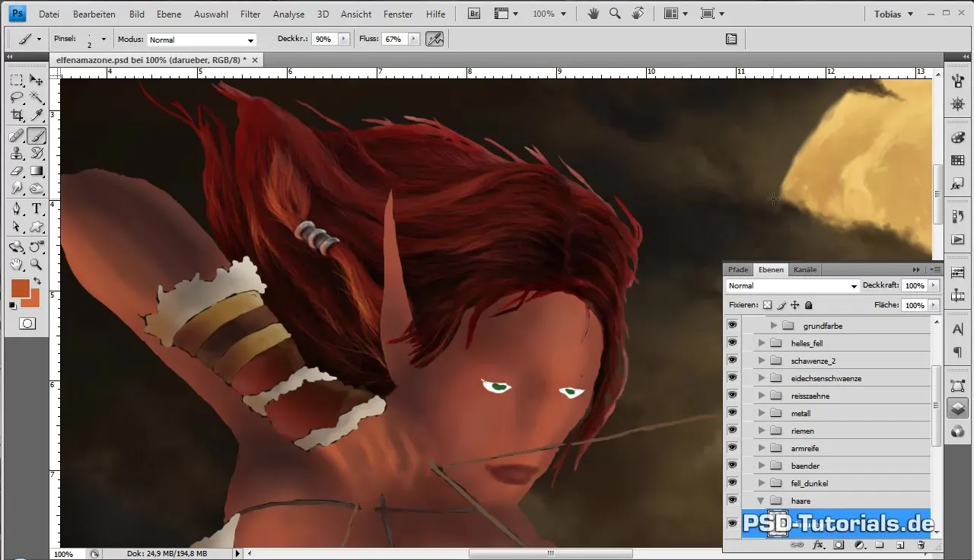This screenshot has width=974, height=560.
Task: Click the Layers panel icon in dock
Action: [x=957, y=409]
